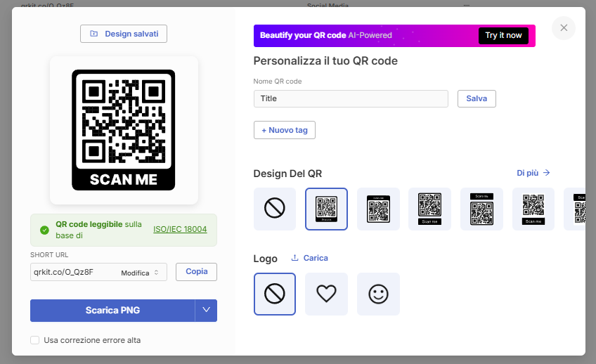596x364 pixels.
Task: Expand the download format dropdown arrow
Action: [206, 311]
